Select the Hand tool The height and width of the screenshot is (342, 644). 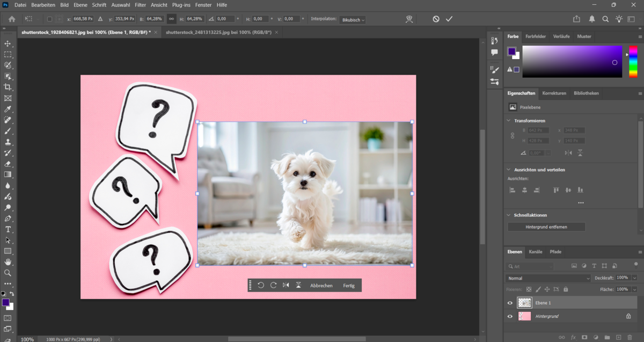8,262
